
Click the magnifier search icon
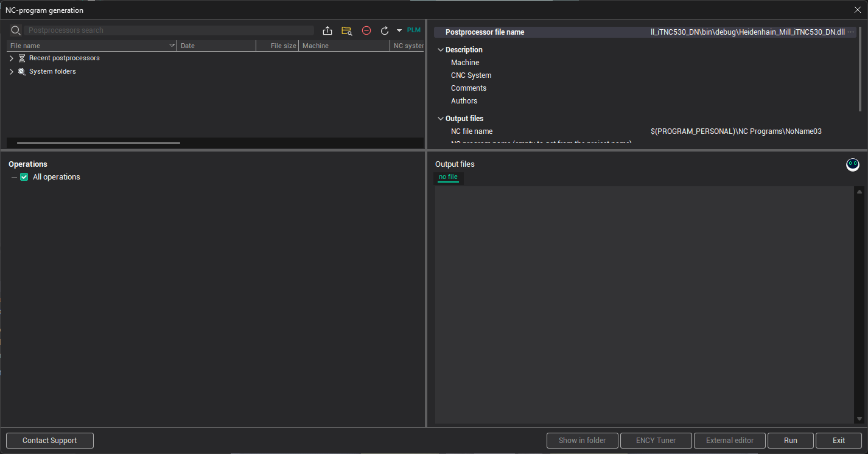(x=16, y=30)
